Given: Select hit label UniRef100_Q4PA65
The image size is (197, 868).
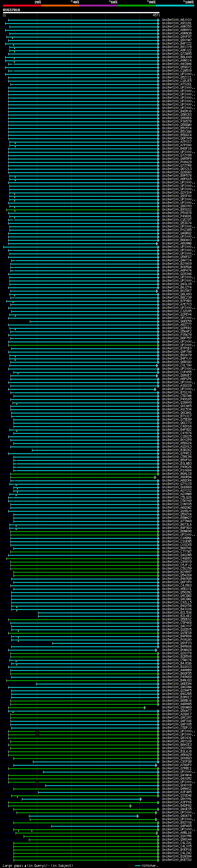Looking at the screenshot, I should (x=176, y=826).
